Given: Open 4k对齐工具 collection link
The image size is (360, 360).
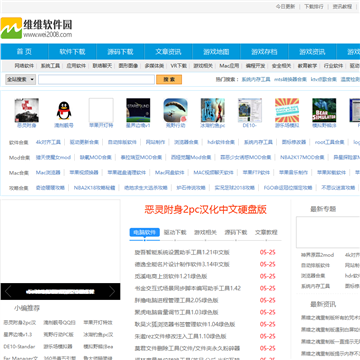Looking at the screenshot, I should click(x=48, y=142).
